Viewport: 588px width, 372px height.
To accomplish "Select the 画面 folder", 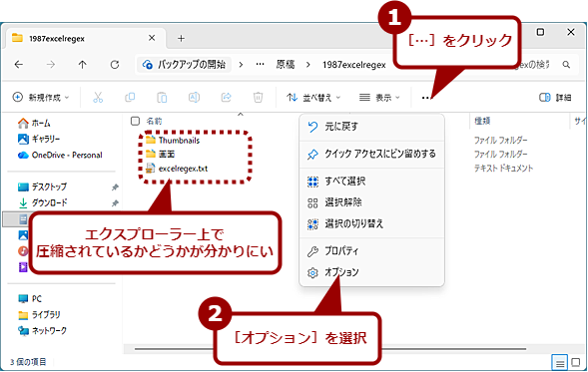I will (161, 154).
